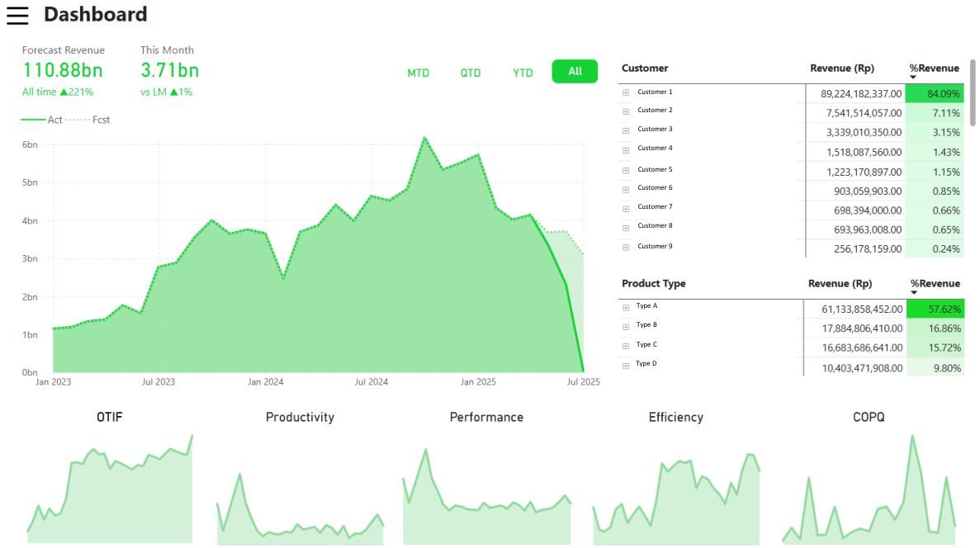Image resolution: width=980 pixels, height=548 pixels.
Task: Click revenue cell 61,133,858,452.00
Action: coord(862,309)
